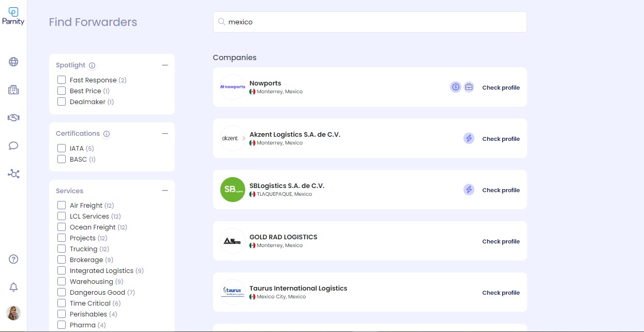The height and width of the screenshot is (332, 644).
Task: Check the Pharma filter
Action: [62, 325]
